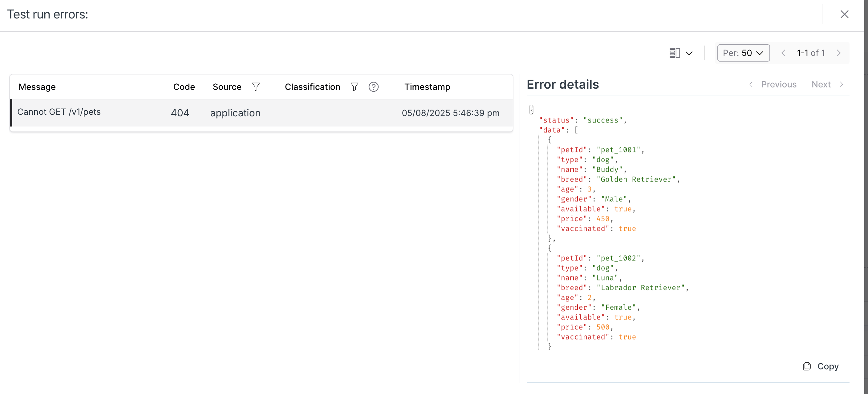The height and width of the screenshot is (394, 868).
Task: Click the price 500 value
Action: (602, 327)
